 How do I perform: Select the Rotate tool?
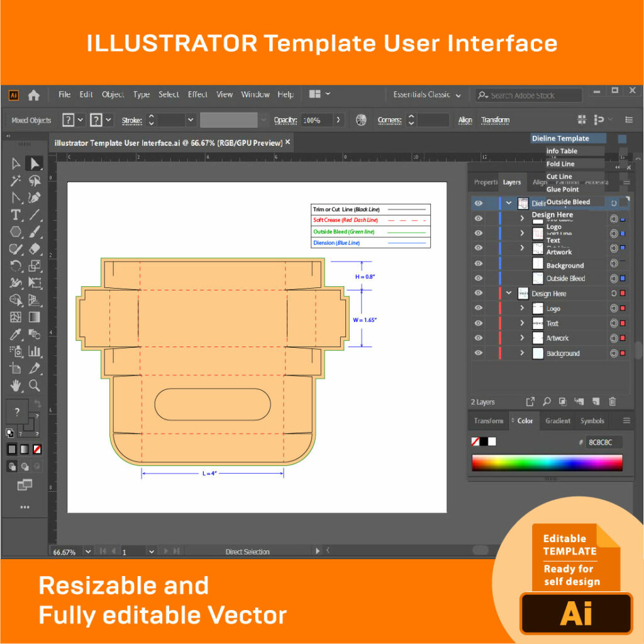[x=16, y=267]
